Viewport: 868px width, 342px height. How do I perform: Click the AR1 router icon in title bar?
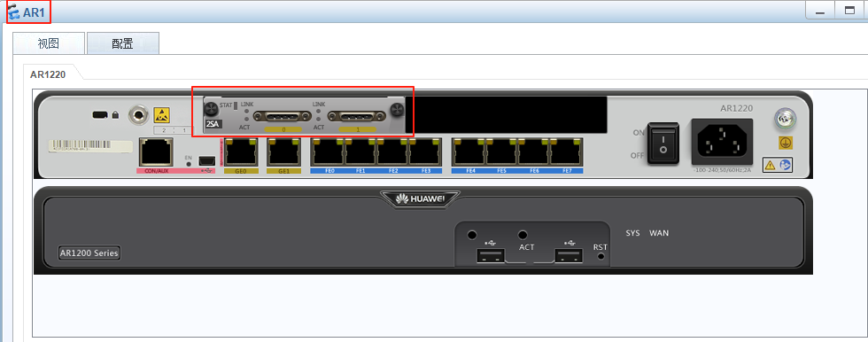[x=13, y=11]
